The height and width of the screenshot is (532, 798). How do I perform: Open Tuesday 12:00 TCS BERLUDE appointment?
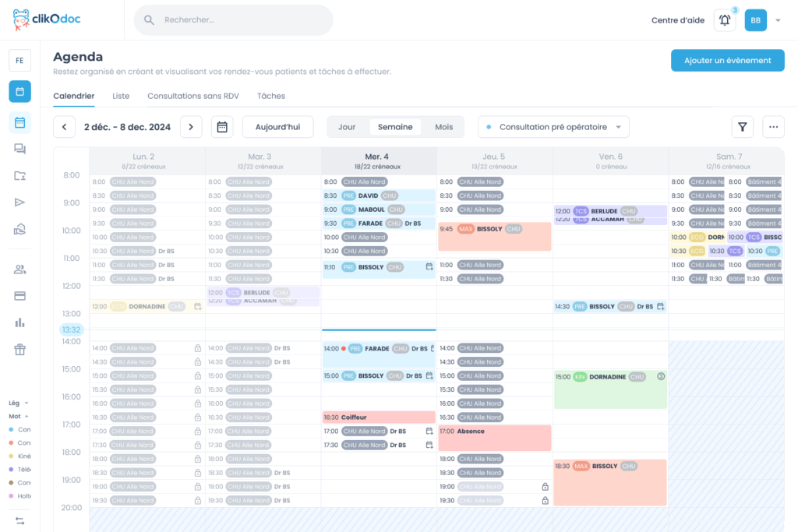263,292
